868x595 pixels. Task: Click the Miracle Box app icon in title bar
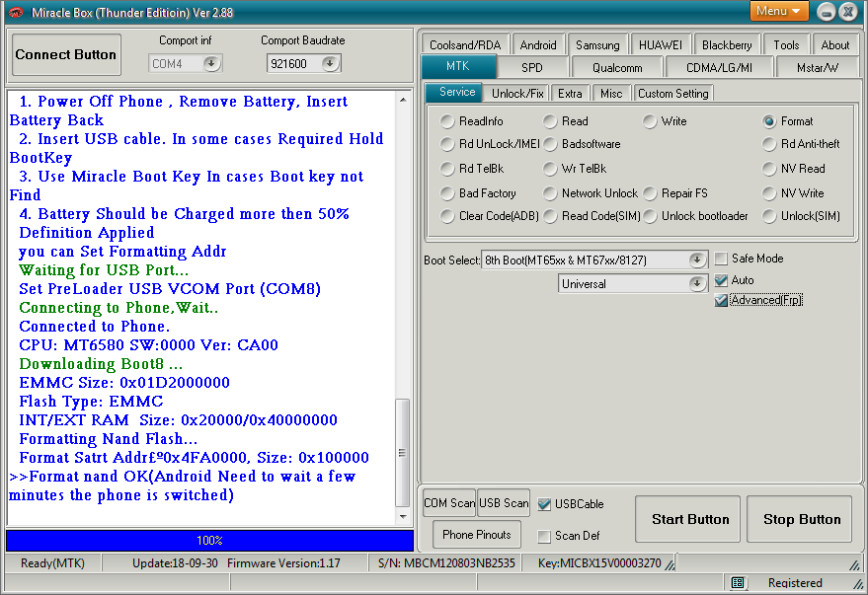(16, 12)
